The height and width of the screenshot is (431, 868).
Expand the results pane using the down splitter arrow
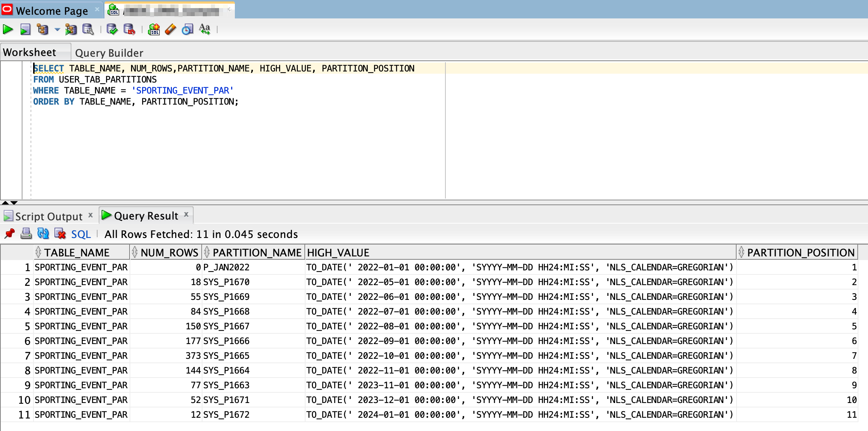(15, 202)
